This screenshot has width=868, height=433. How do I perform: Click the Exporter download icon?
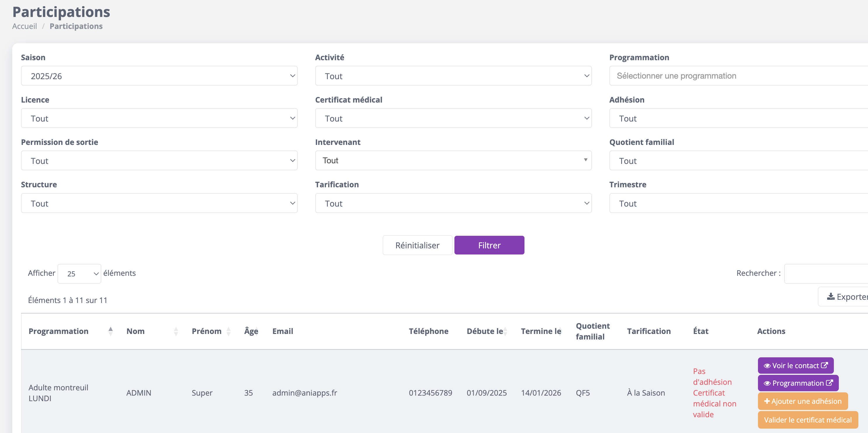(831, 297)
